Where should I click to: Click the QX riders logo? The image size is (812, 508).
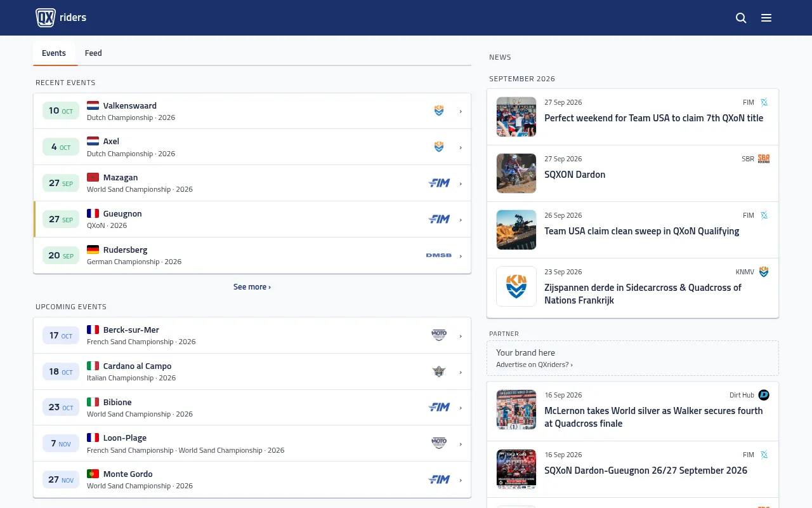[61, 18]
